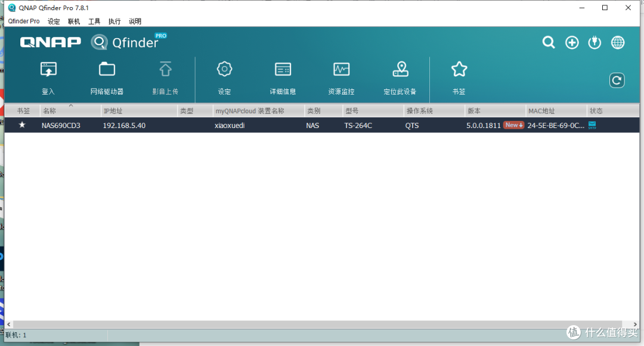Click the horizontal scrollbar track
The height and width of the screenshot is (346, 644).
point(317,325)
